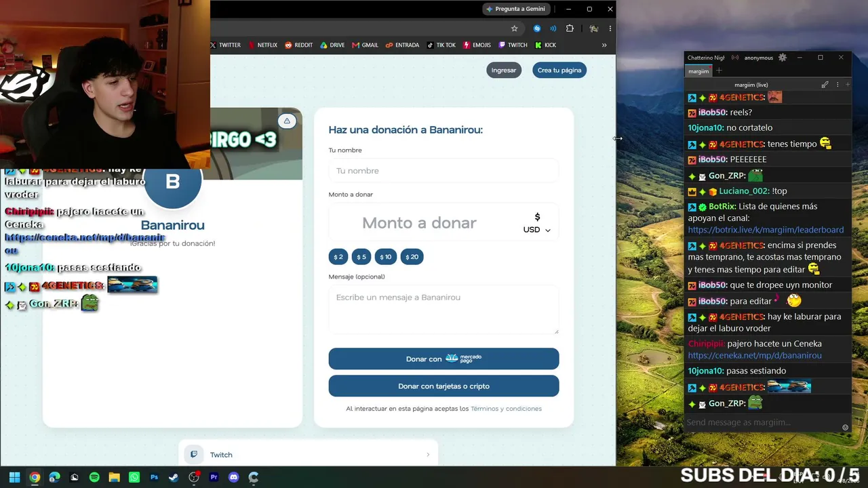The height and width of the screenshot is (488, 868).
Task: Click the warning icon on profile banner
Action: pyautogui.click(x=287, y=121)
